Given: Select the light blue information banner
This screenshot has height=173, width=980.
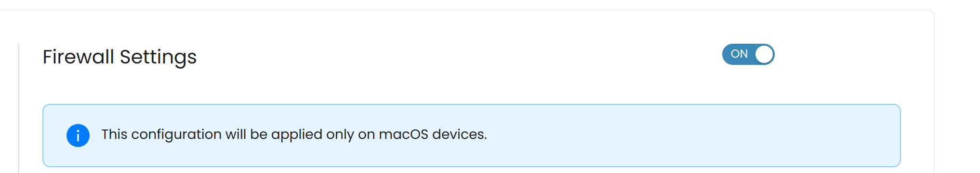Looking at the screenshot, I should click(472, 136).
